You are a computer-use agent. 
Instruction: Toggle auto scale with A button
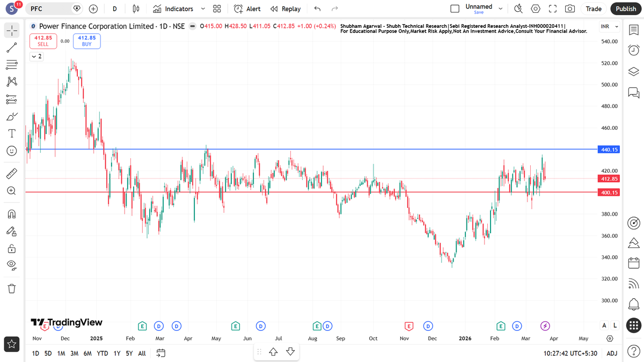point(604,326)
